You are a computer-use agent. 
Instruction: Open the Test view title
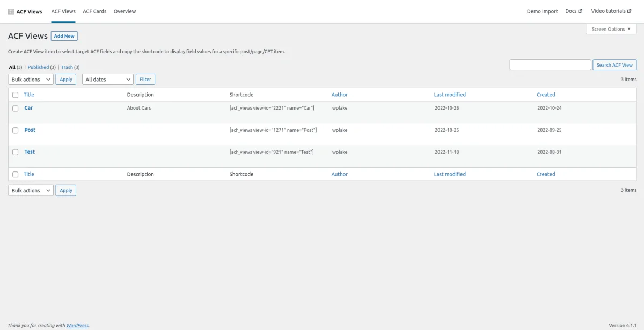[x=30, y=152]
